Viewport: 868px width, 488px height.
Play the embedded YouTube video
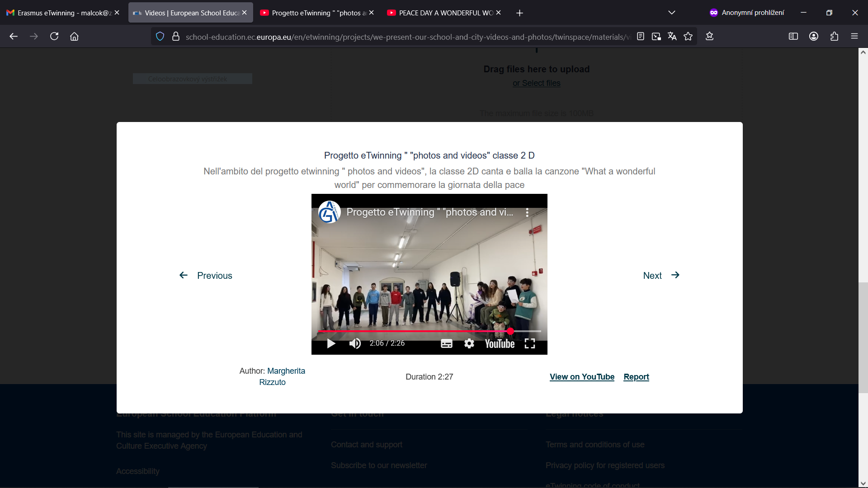click(x=331, y=344)
